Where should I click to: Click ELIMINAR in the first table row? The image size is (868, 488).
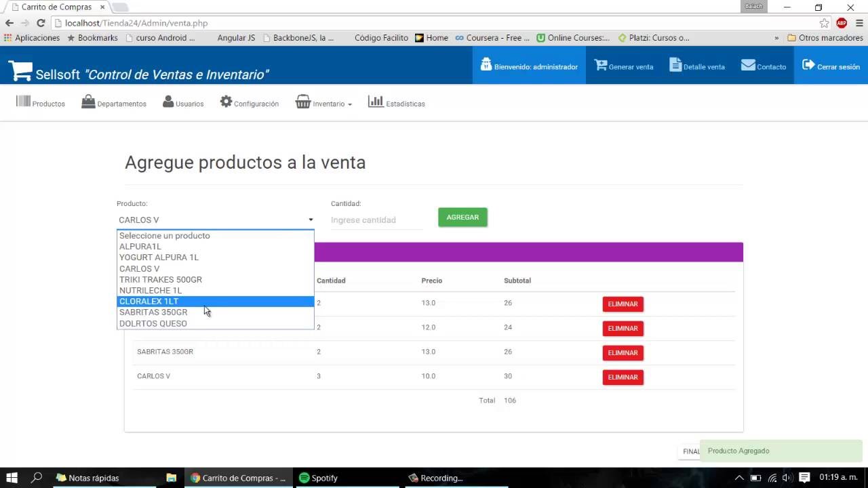pyautogui.click(x=623, y=304)
